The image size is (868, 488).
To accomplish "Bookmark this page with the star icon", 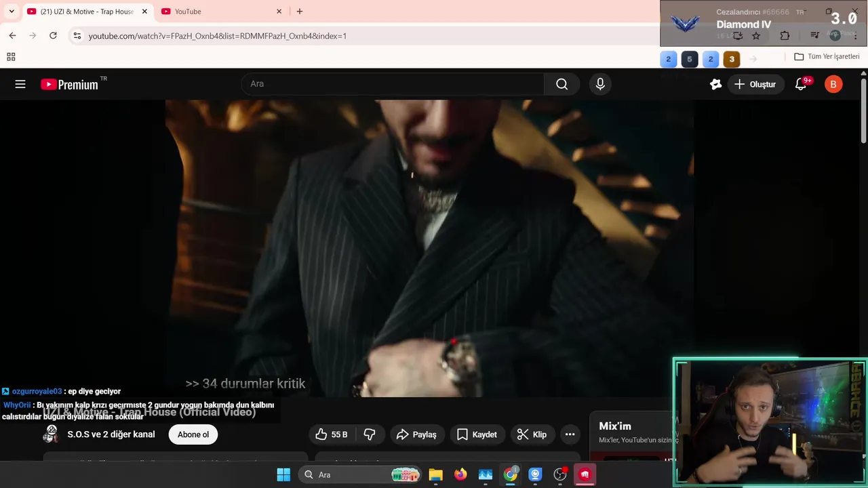I will pos(756,35).
